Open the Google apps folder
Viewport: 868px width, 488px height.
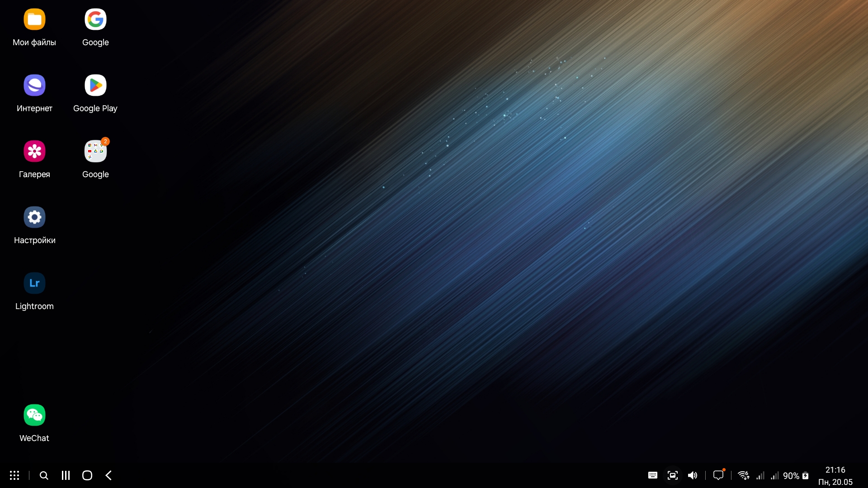(95, 151)
